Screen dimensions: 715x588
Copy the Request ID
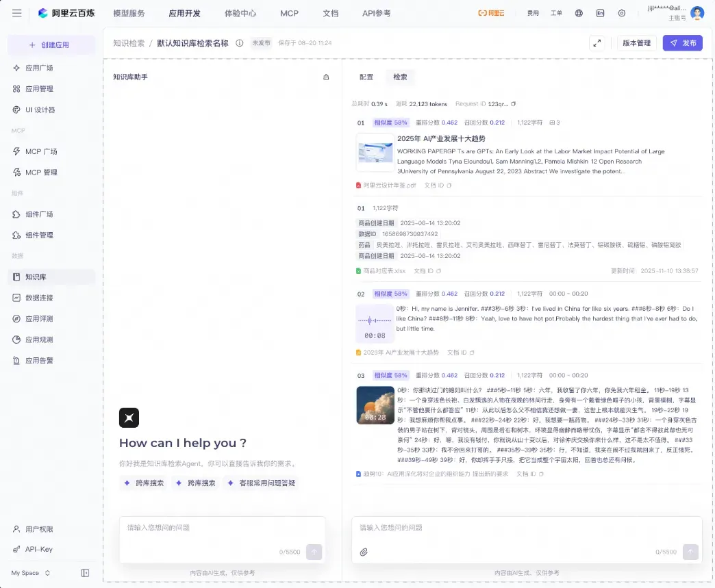click(514, 104)
